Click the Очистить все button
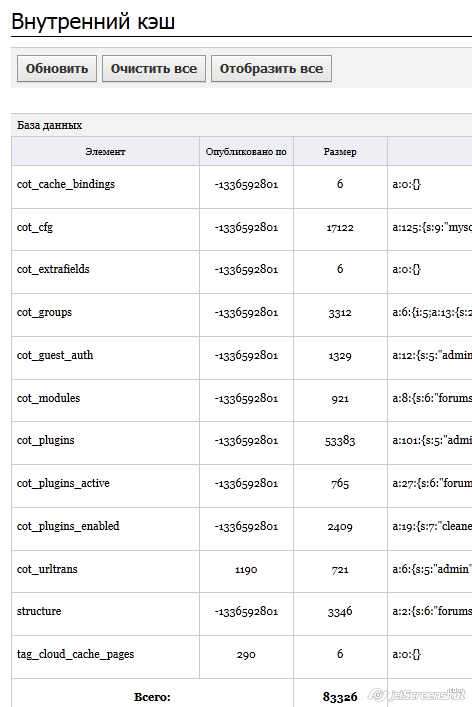This screenshot has height=707, width=472. (154, 69)
